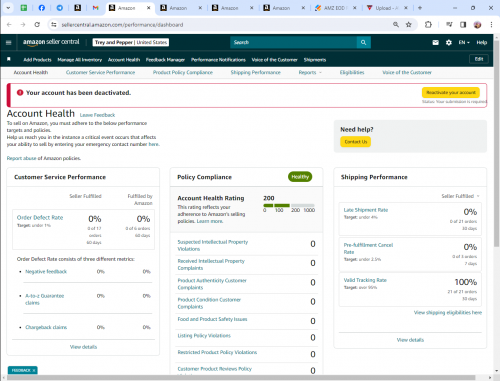Click the Account Health Rating progress bar

tap(289, 205)
